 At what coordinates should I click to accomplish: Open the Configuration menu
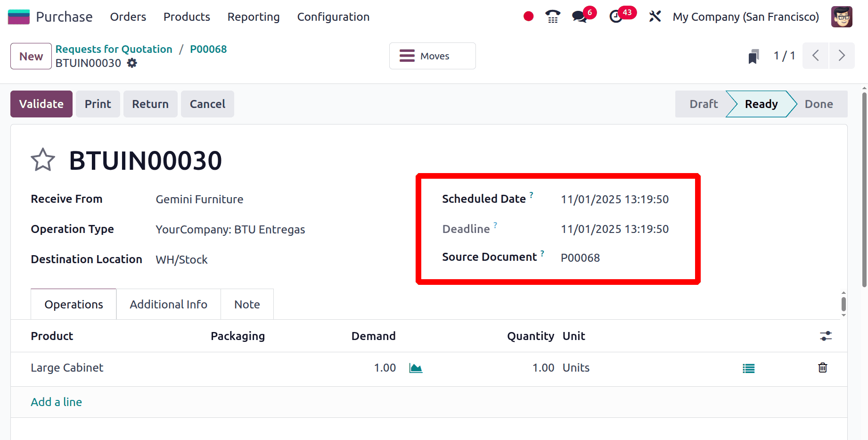tap(333, 17)
